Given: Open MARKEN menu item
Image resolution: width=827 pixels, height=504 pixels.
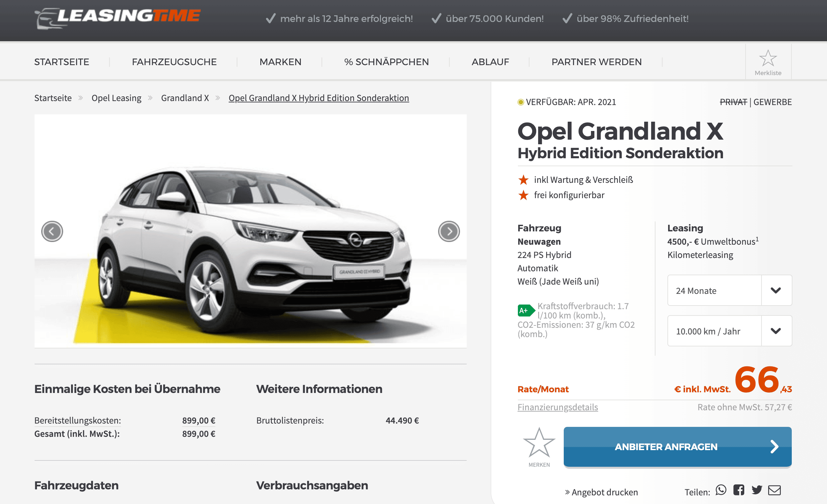Looking at the screenshot, I should click(280, 62).
